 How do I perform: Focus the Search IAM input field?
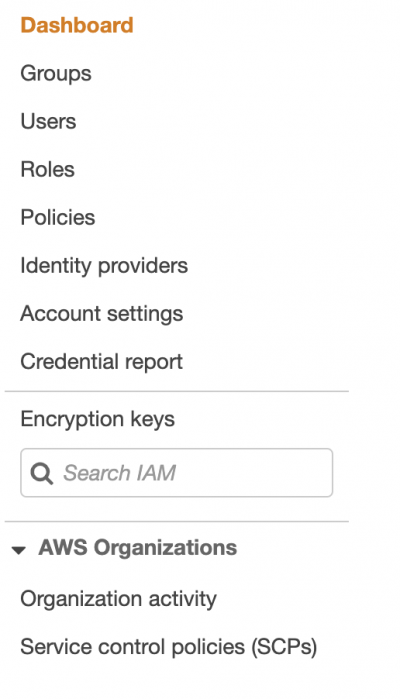[177, 473]
